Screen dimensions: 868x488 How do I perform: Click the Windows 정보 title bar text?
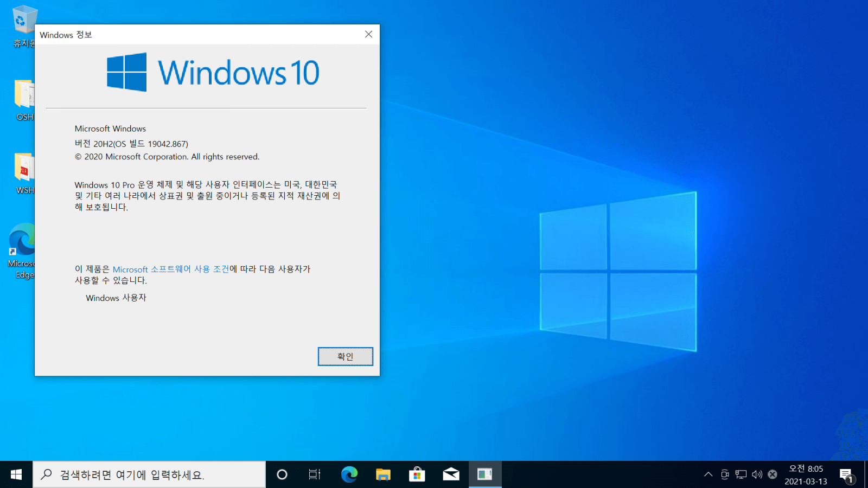(66, 35)
